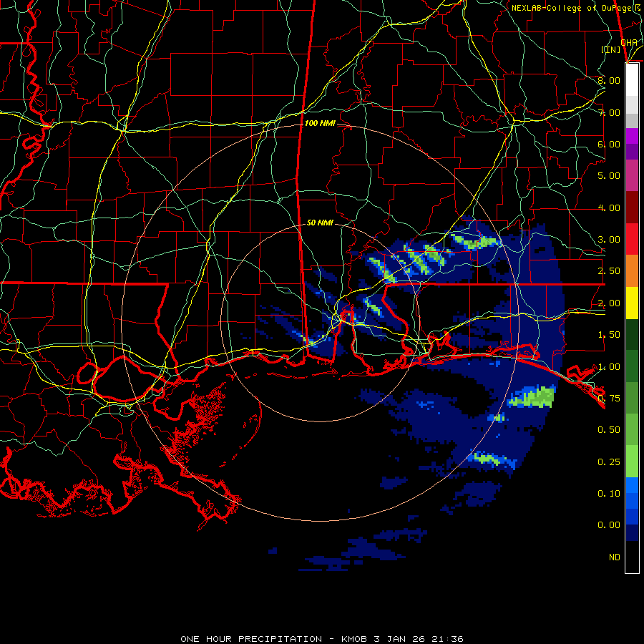Click the 8.00 legend value label
The height and width of the screenshot is (644, 644).
[609, 80]
